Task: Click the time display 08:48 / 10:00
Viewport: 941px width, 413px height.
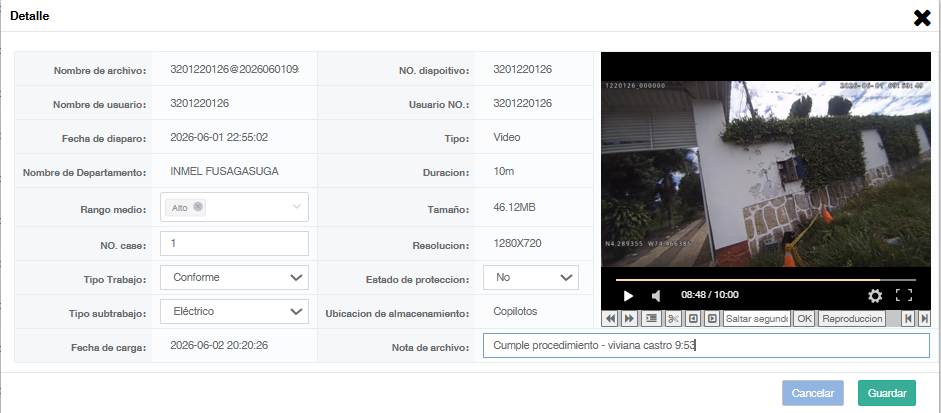Action: pyautogui.click(x=710, y=295)
